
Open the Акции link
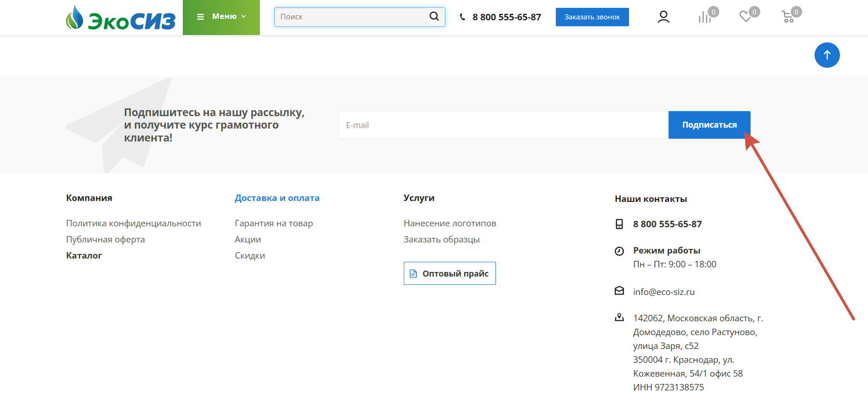(248, 239)
